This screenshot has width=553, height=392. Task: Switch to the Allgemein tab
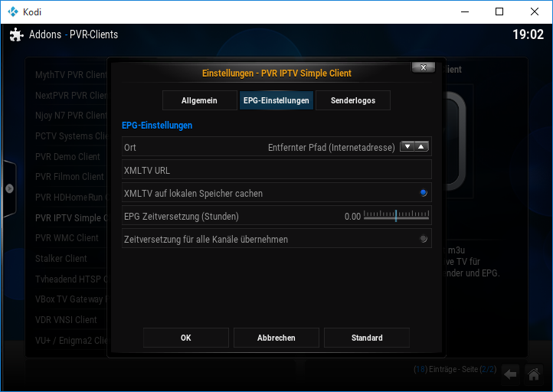coord(199,100)
